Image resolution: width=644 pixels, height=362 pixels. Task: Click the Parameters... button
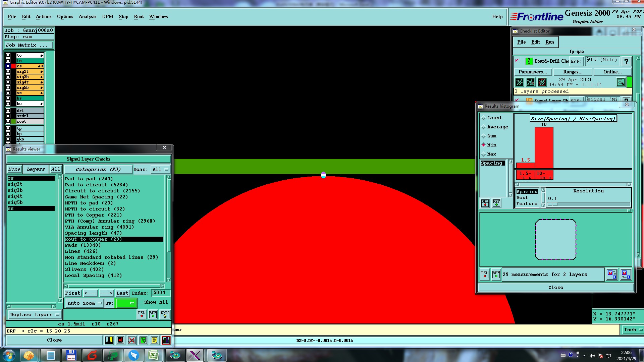point(532,72)
